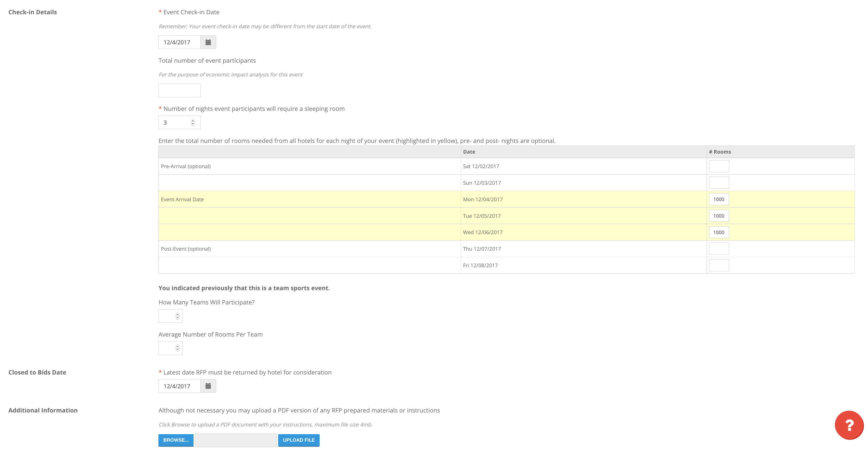Click rooms field for Fri 12/08/2017
The height and width of the screenshot is (454, 868).
click(718, 265)
